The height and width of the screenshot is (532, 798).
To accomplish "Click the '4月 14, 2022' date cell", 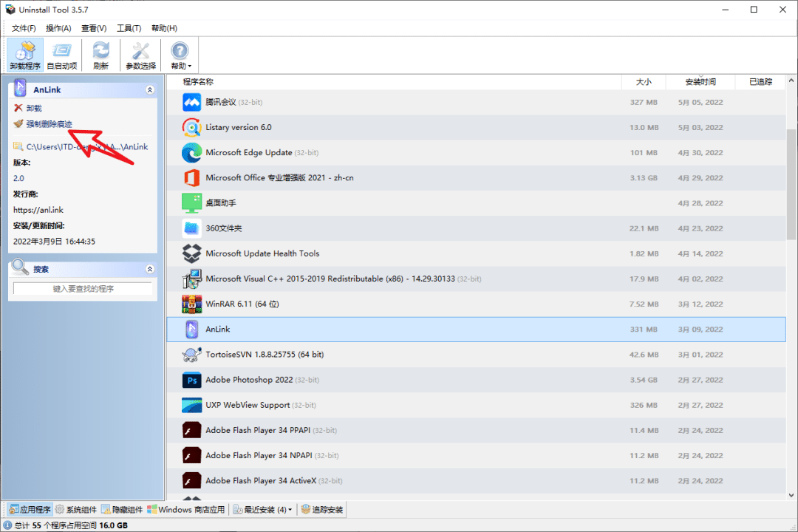I will [x=700, y=253].
